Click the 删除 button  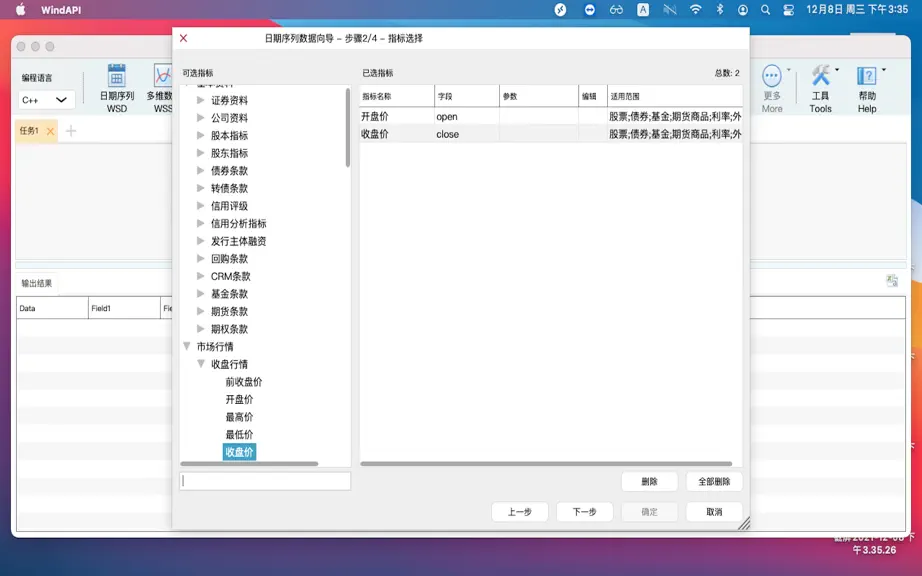pyautogui.click(x=649, y=481)
